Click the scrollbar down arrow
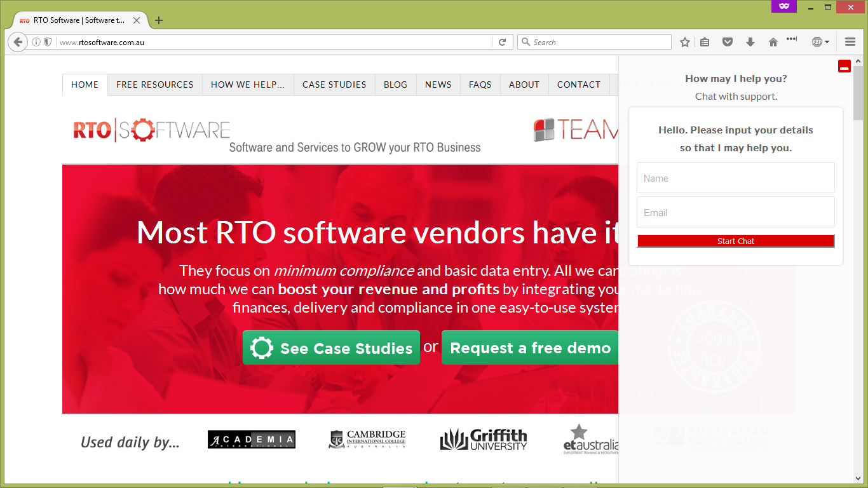The width and height of the screenshot is (868, 488). tap(858, 478)
